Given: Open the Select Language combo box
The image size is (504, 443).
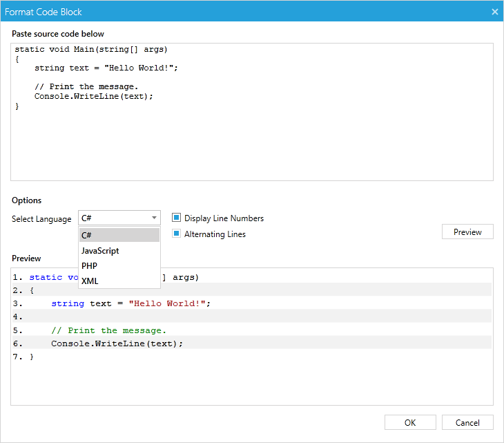Looking at the screenshot, I should coord(119,218).
